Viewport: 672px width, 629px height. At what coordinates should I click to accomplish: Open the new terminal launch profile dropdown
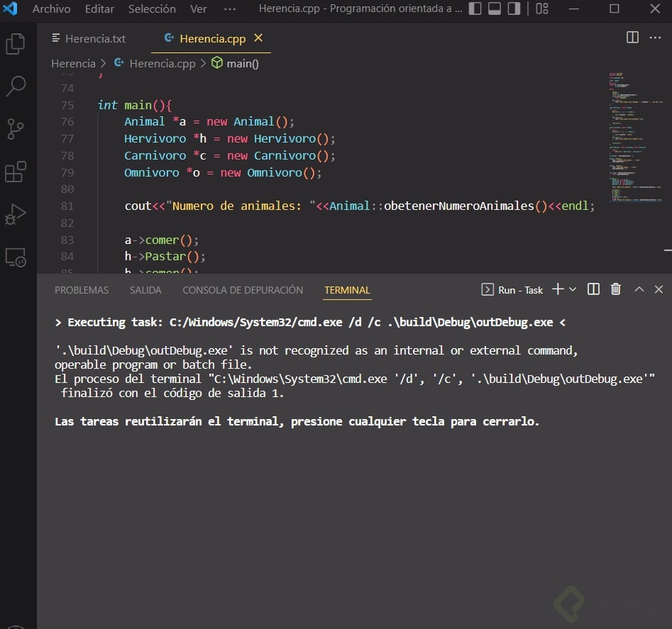point(573,289)
